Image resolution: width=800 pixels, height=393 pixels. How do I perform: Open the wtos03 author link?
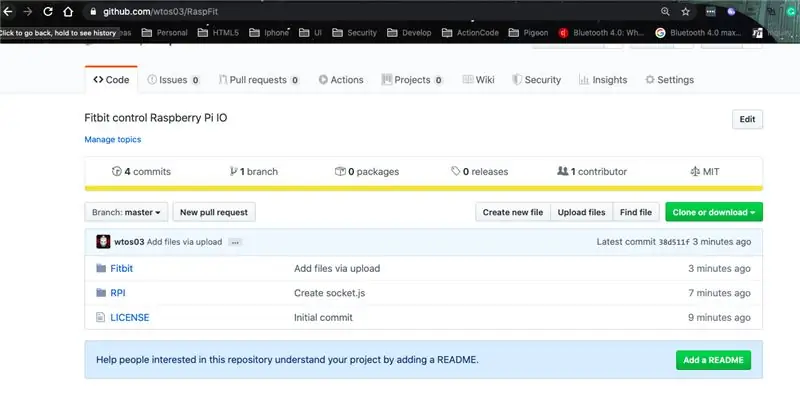tap(129, 242)
